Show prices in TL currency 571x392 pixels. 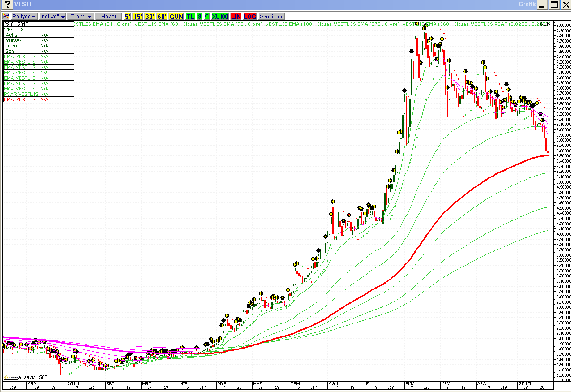[x=190, y=17]
